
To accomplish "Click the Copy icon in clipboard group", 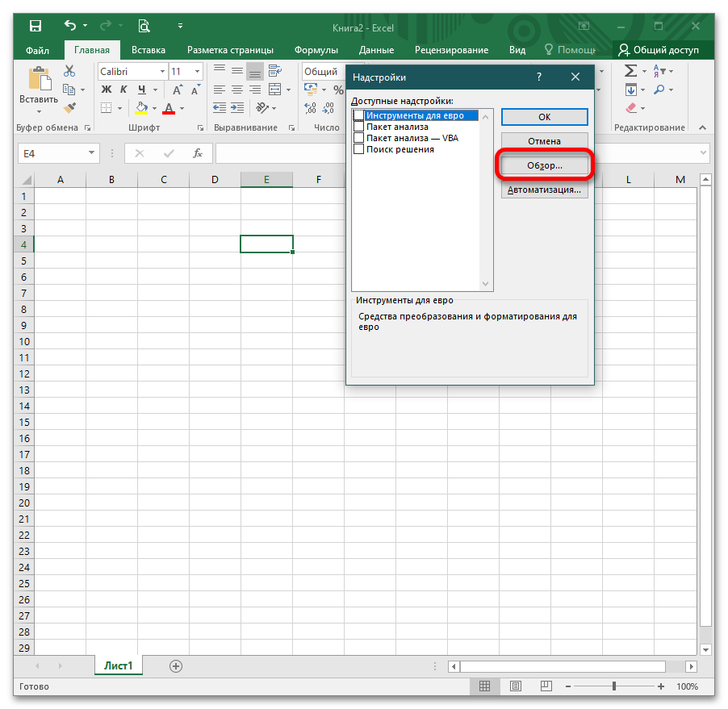I will pyautogui.click(x=69, y=90).
